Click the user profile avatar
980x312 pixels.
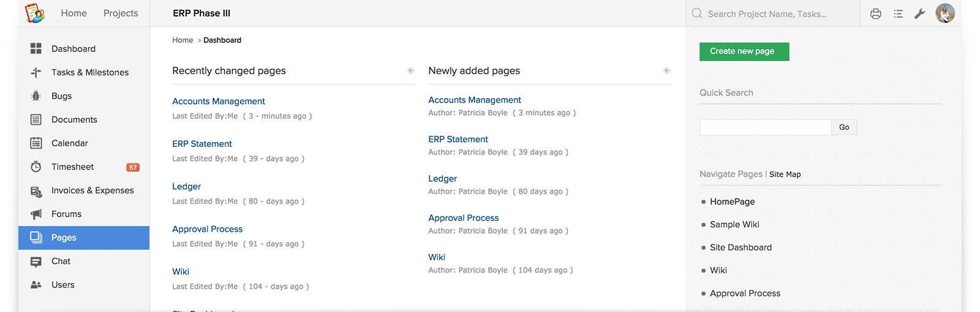[945, 13]
